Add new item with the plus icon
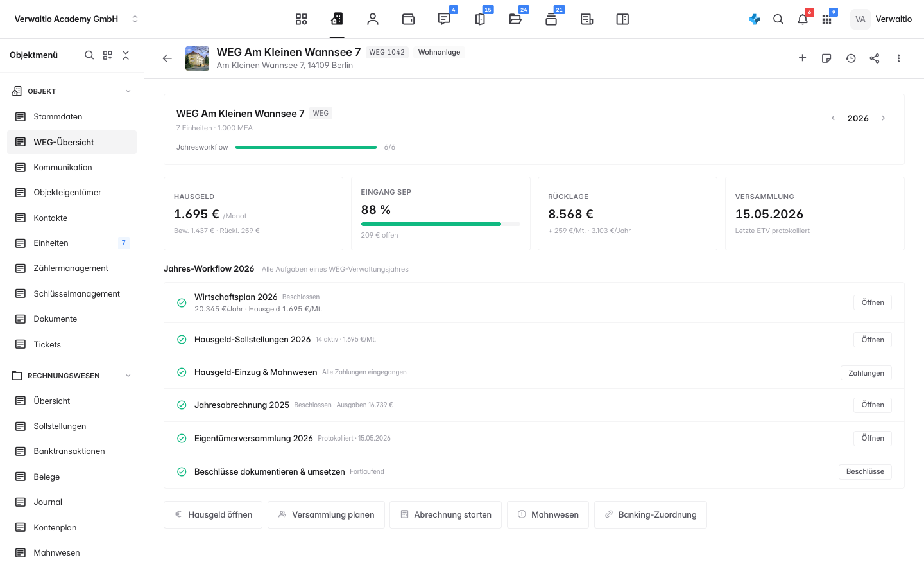 pyautogui.click(x=802, y=58)
